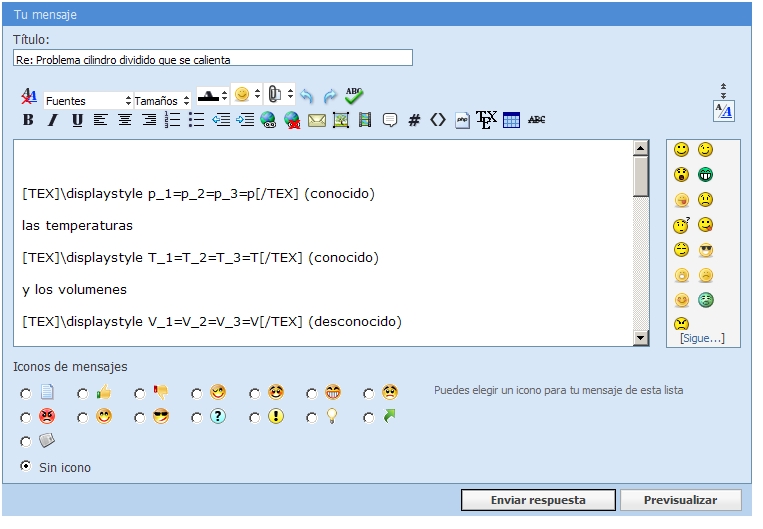Toggle bold text formatting
The height and width of the screenshot is (529, 763).
click(28, 120)
